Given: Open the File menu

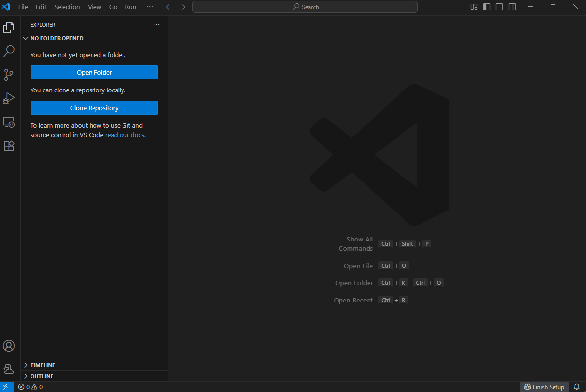Looking at the screenshot, I should point(23,7).
